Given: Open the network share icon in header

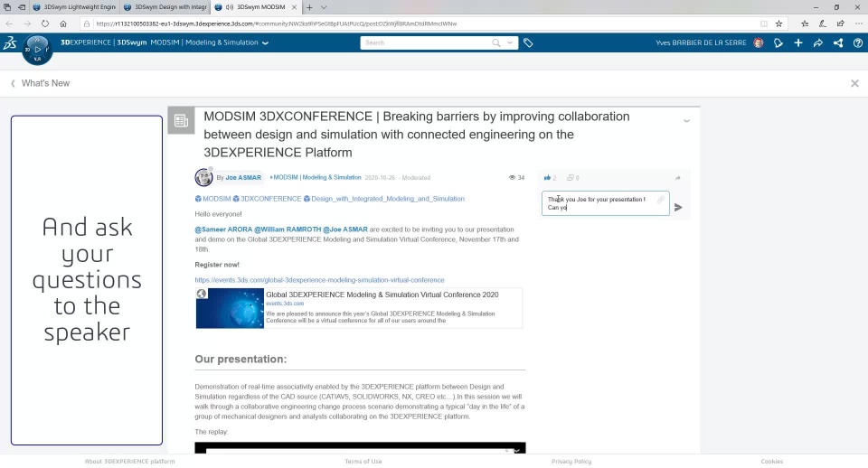Looking at the screenshot, I should click(x=838, y=42).
